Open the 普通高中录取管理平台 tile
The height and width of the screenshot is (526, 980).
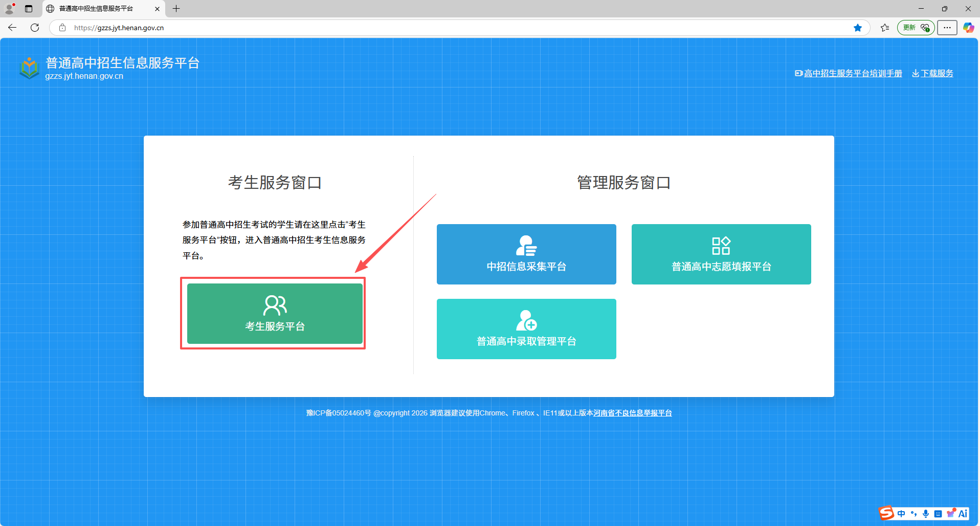[x=526, y=329]
